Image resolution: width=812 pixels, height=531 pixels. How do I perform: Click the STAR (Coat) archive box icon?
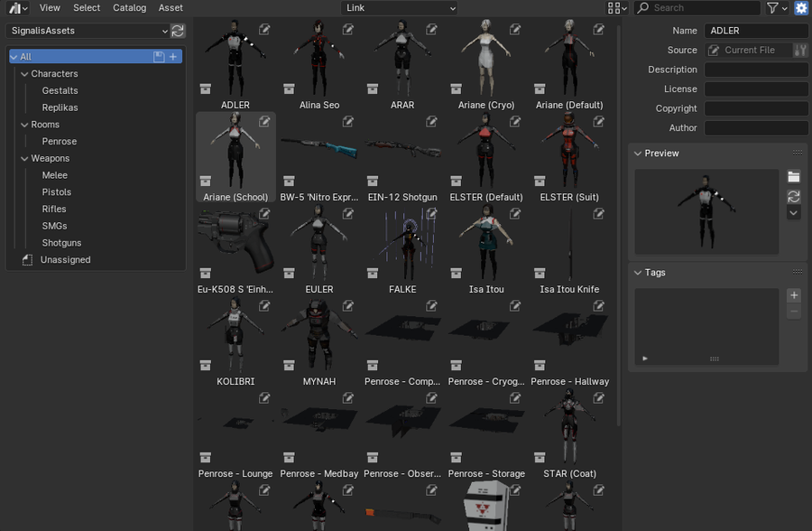540,457
